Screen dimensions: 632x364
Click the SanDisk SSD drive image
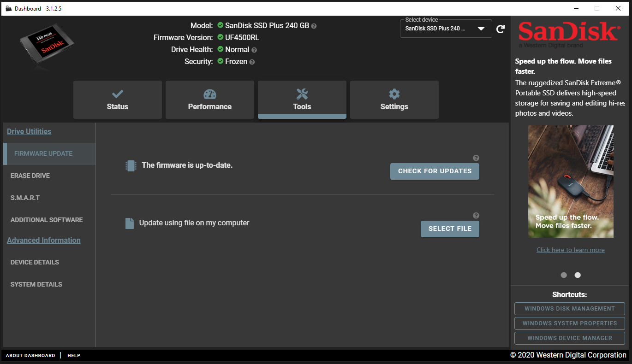pos(47,47)
